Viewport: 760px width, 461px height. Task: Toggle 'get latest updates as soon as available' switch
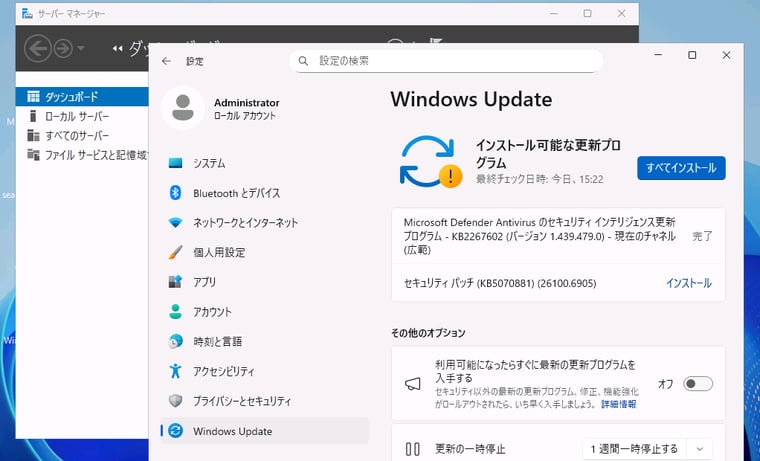698,384
